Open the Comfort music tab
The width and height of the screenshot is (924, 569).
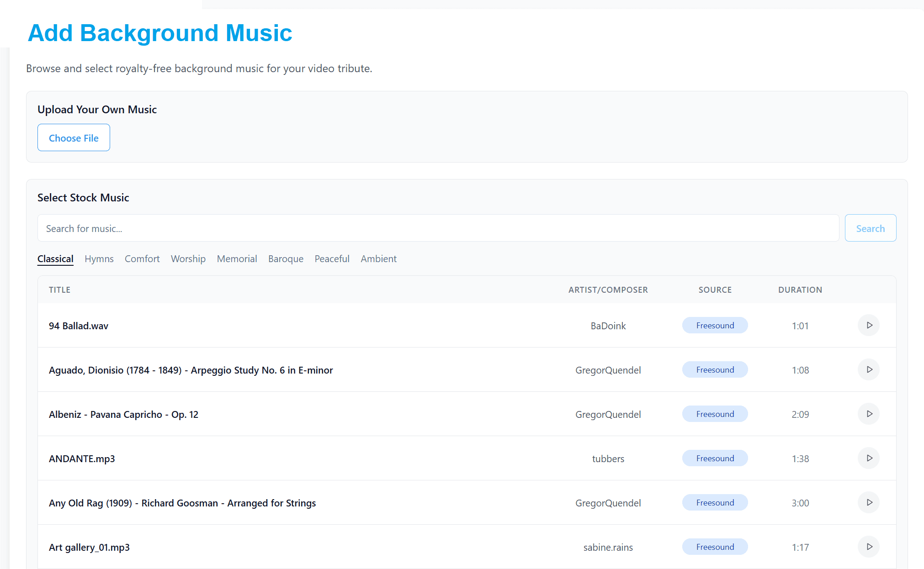click(142, 259)
